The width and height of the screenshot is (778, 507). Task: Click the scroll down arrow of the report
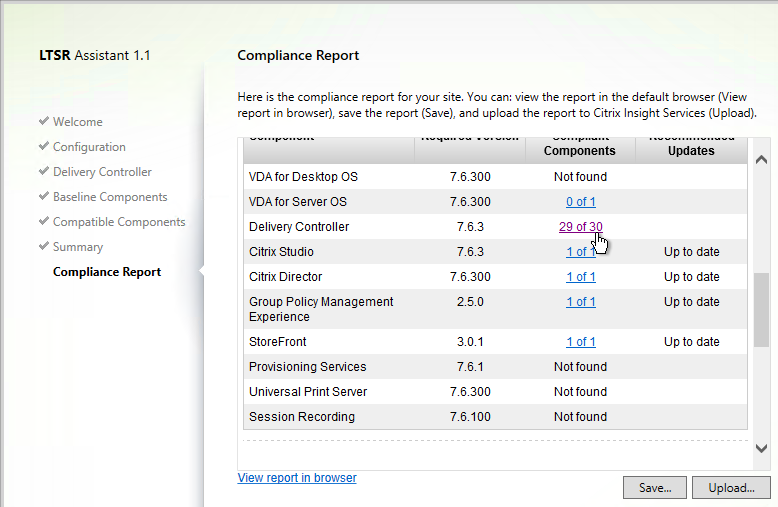pyautogui.click(x=761, y=448)
